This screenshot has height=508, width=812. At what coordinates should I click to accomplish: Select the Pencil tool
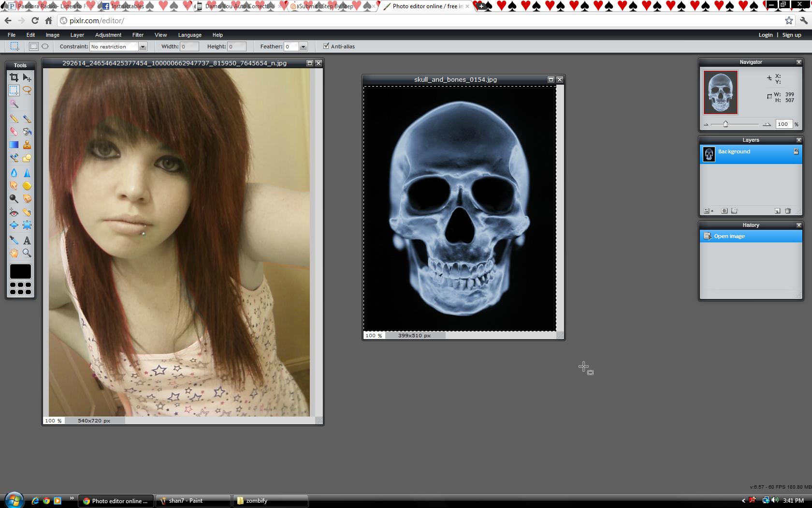(14, 119)
